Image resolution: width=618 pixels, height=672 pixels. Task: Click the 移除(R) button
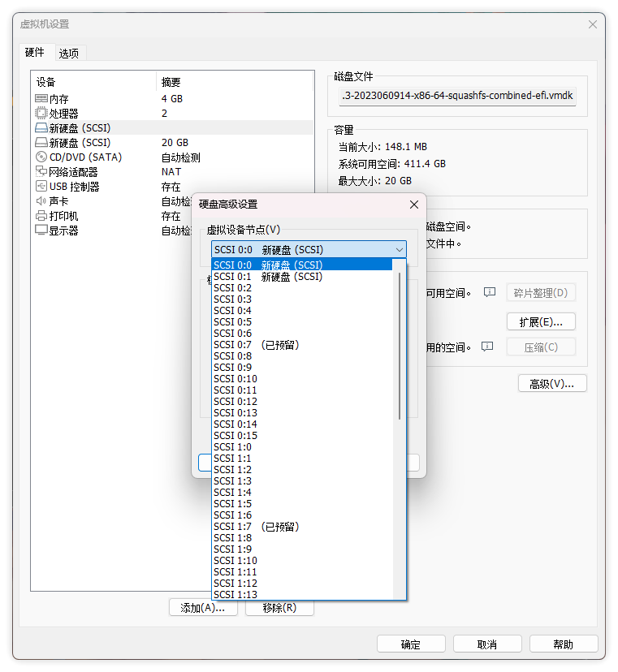(279, 608)
